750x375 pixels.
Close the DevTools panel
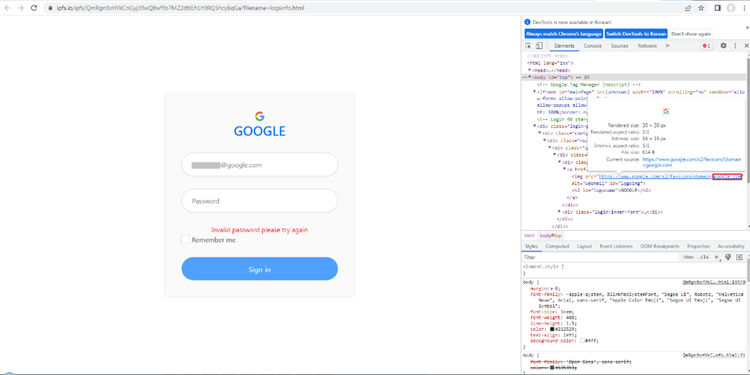point(746,46)
